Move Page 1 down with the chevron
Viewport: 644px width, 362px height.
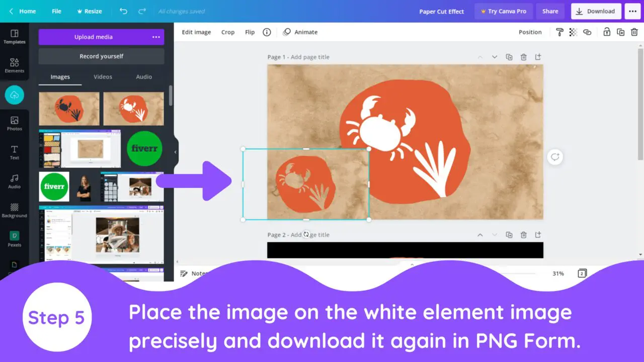coord(495,57)
